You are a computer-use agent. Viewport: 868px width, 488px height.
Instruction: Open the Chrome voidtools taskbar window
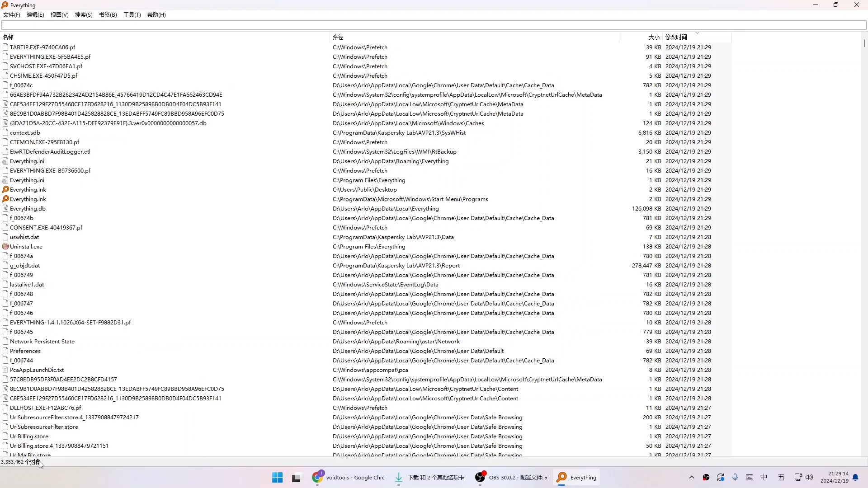(349, 478)
